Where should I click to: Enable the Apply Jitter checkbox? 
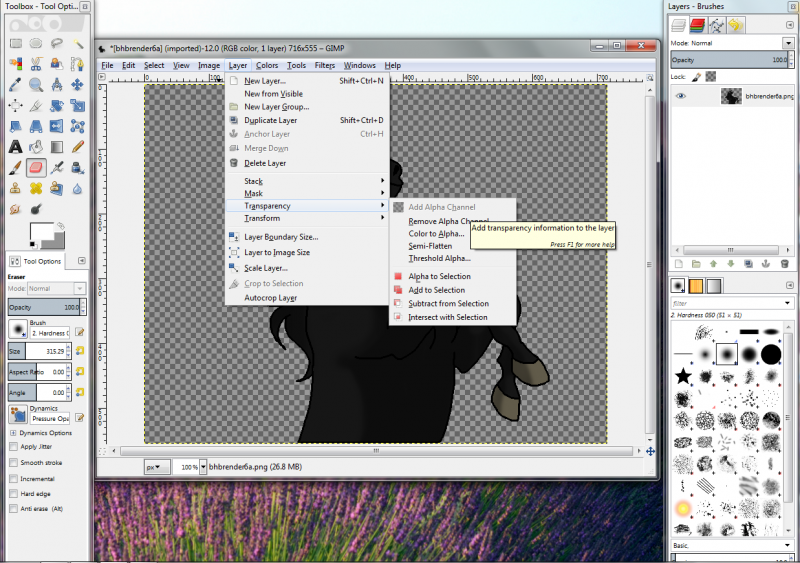click(x=14, y=447)
